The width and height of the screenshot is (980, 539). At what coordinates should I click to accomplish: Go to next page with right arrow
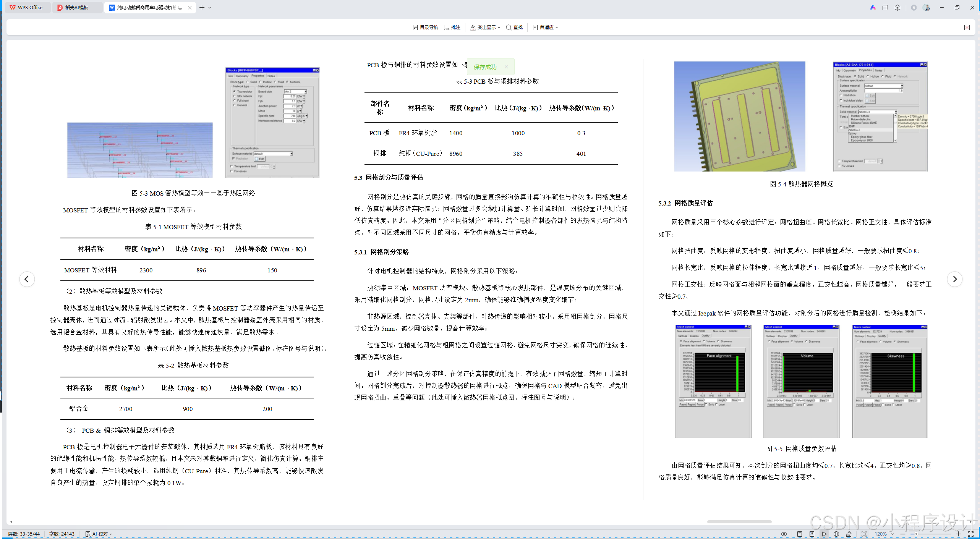(955, 279)
